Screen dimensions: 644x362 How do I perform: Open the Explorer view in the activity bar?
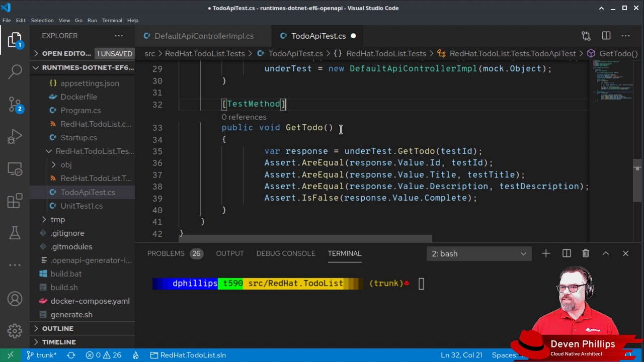tap(15, 40)
